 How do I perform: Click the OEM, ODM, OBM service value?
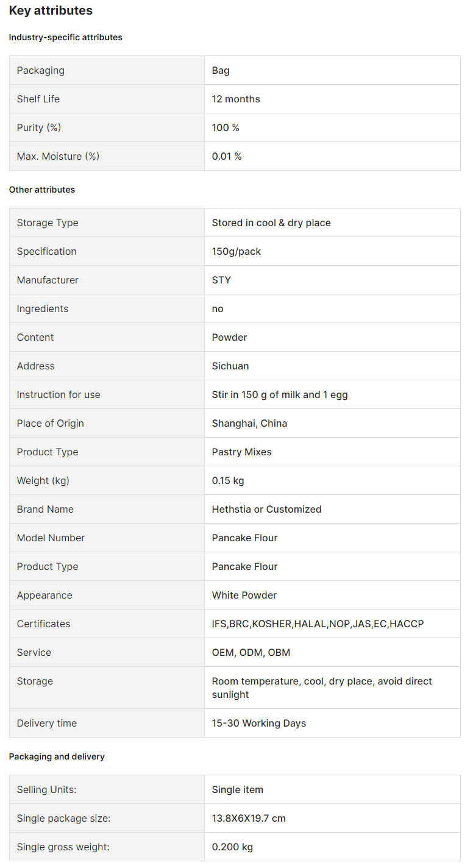click(251, 652)
